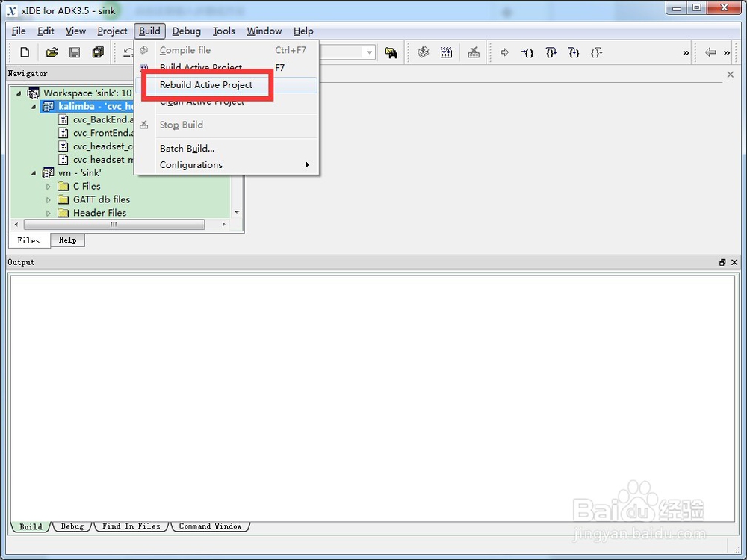Select cvc_BackEnd file in Navigator

click(96, 119)
